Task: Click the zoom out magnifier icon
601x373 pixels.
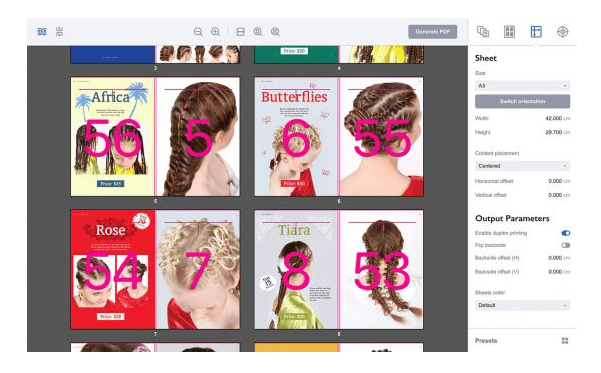Action: coord(198,32)
